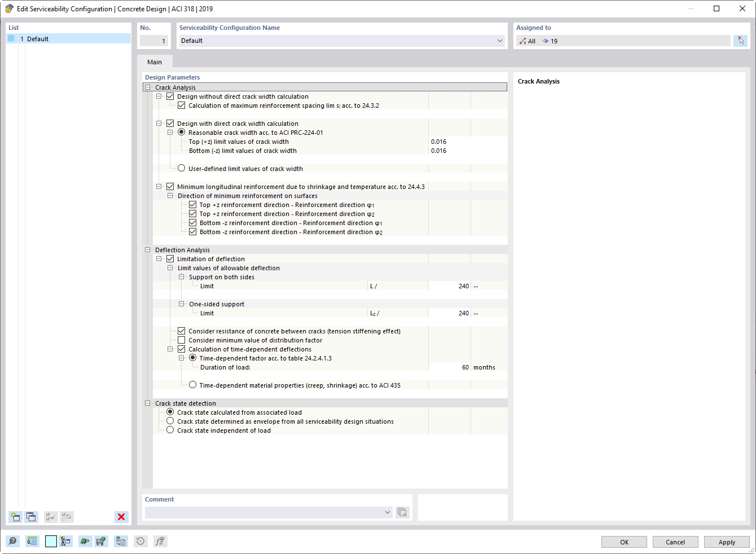Cancel the dialog without saving
The image size is (756, 554).
coord(675,542)
